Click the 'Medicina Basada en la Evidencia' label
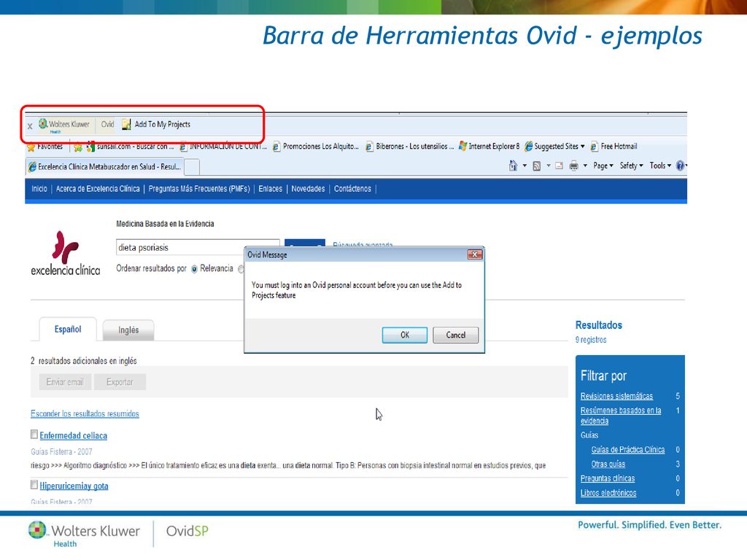 coord(165,224)
